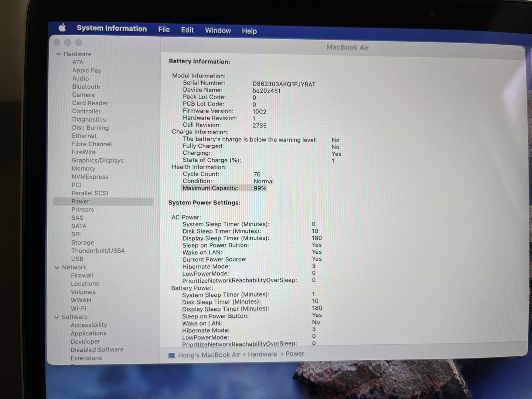The width and height of the screenshot is (532, 399).
Task: Select Bluetooth in the sidebar
Action: (x=86, y=87)
